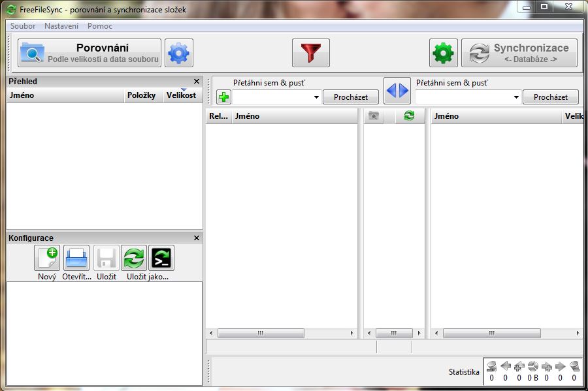Viewport: 588px width, 391px height.
Task: Swap sides with the blue arrows button
Action: [397, 91]
